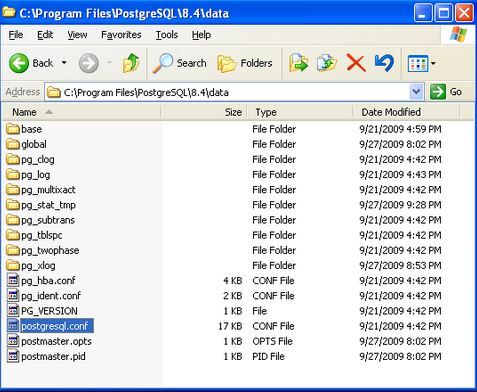Click the greyed Forward arrow icon
This screenshot has width=477, height=392.
tap(89, 63)
